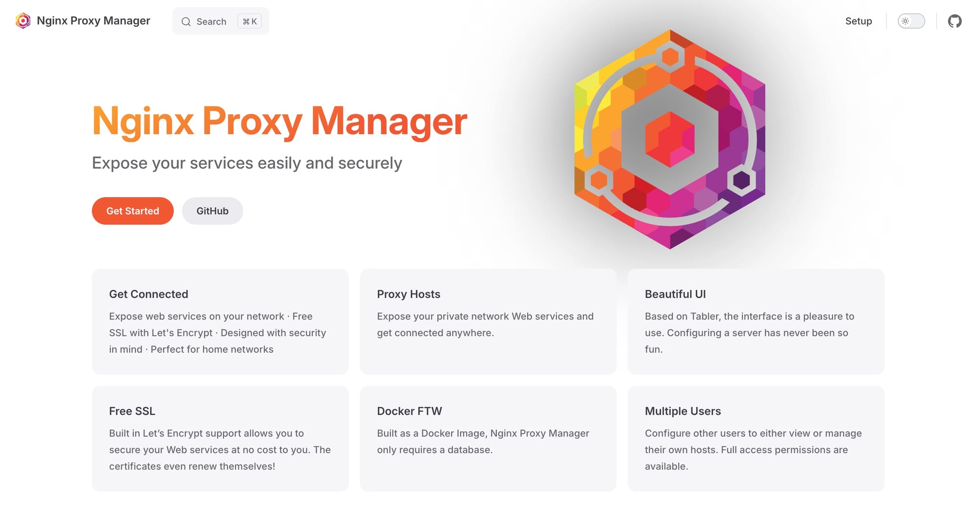Screen dimensions: 980x512
Task: Select the Beautiful UI feature card
Action: pyautogui.click(x=756, y=321)
